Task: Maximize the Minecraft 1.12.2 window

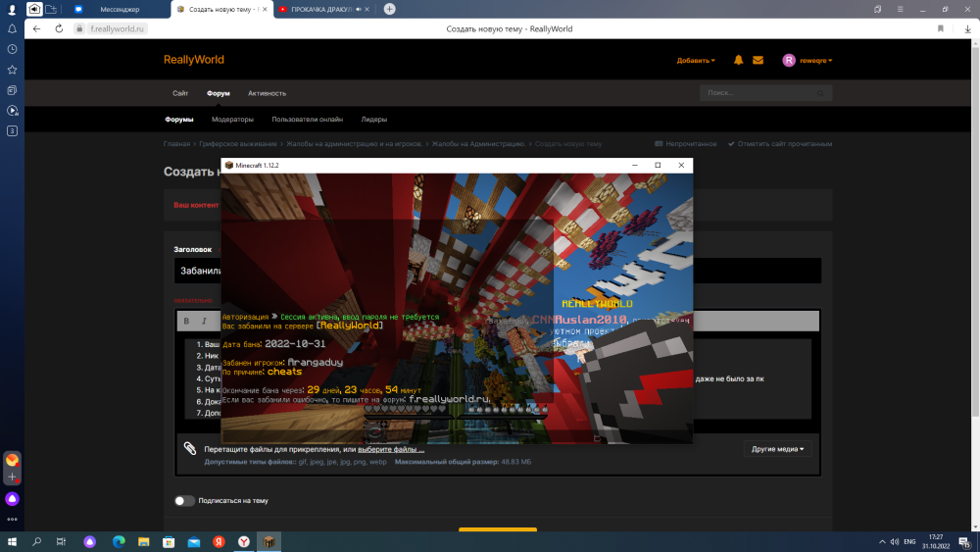Action: [x=658, y=165]
